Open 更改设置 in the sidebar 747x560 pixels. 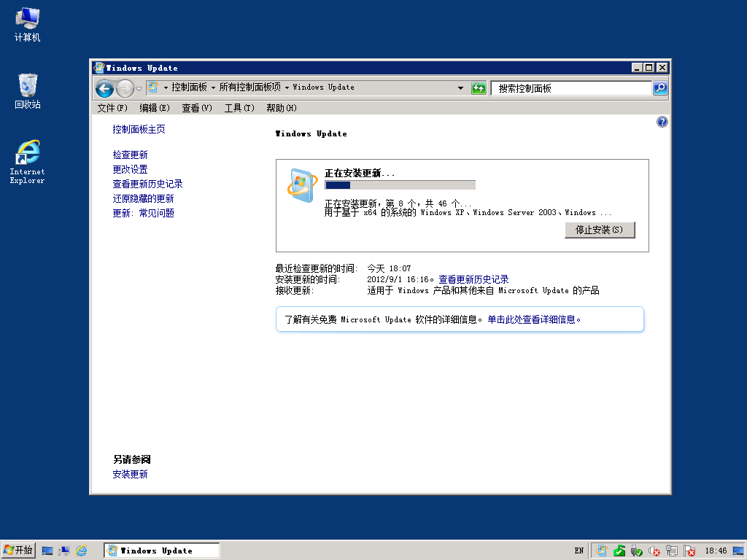[x=130, y=169]
